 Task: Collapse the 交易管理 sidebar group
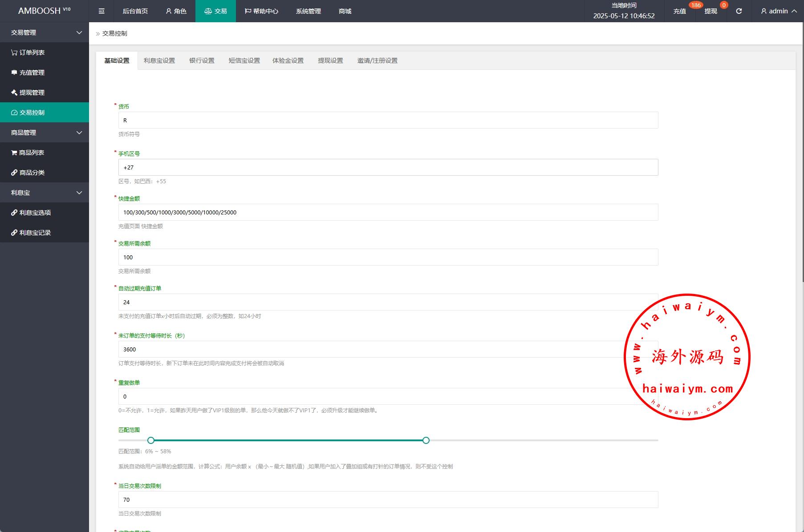point(45,32)
